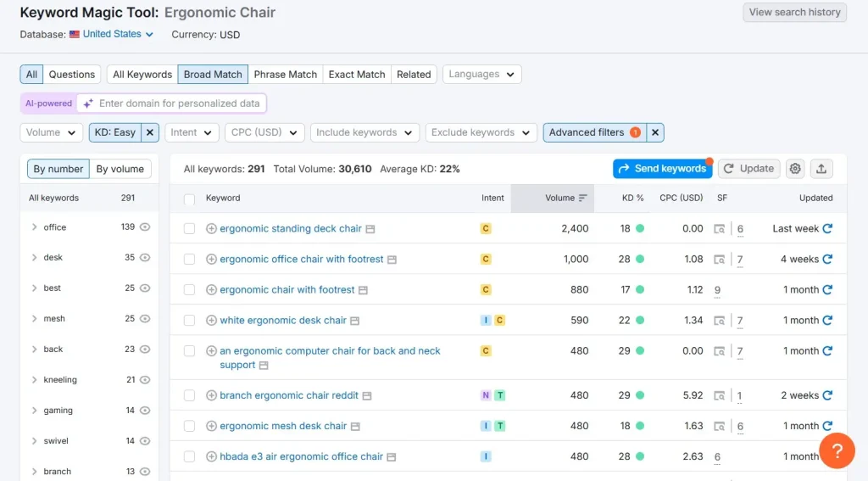This screenshot has width=868, height=481.
Task: Check the 'ergonomic chair with footrest' row
Action: point(189,289)
